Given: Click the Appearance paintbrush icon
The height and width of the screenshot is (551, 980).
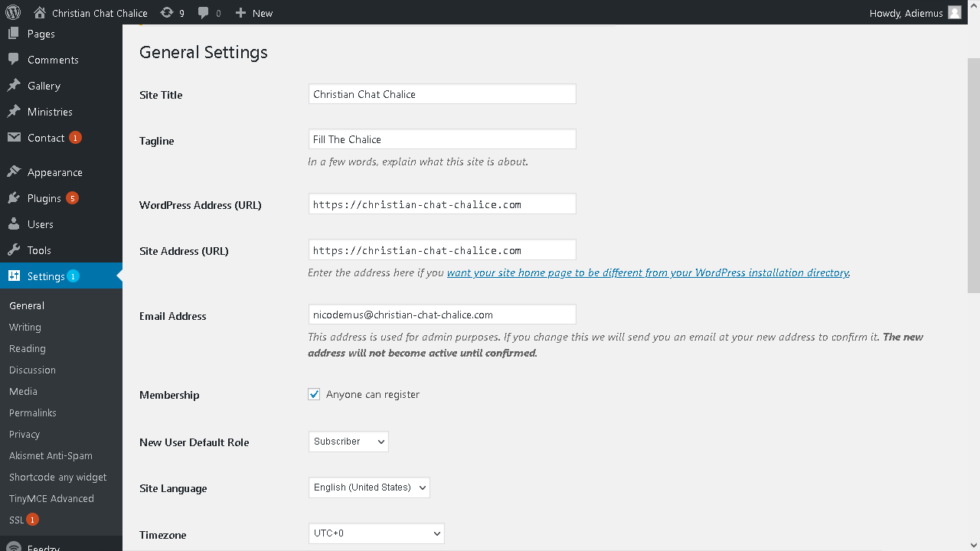Looking at the screenshot, I should point(14,172).
